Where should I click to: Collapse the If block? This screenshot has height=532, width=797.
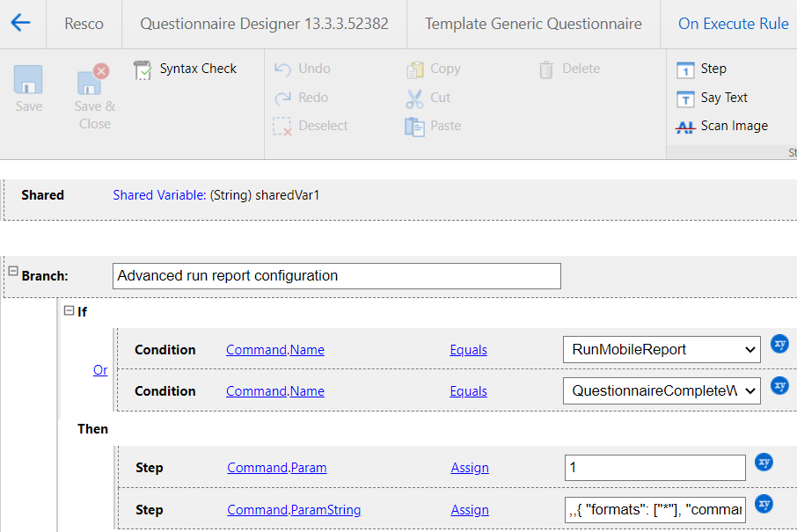point(69,310)
